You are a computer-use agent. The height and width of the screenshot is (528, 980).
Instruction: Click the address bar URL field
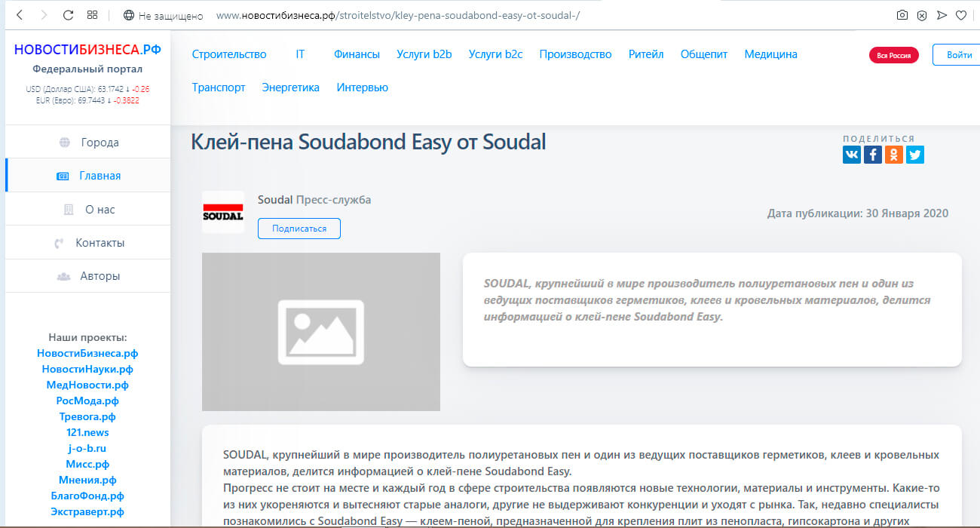coord(398,15)
